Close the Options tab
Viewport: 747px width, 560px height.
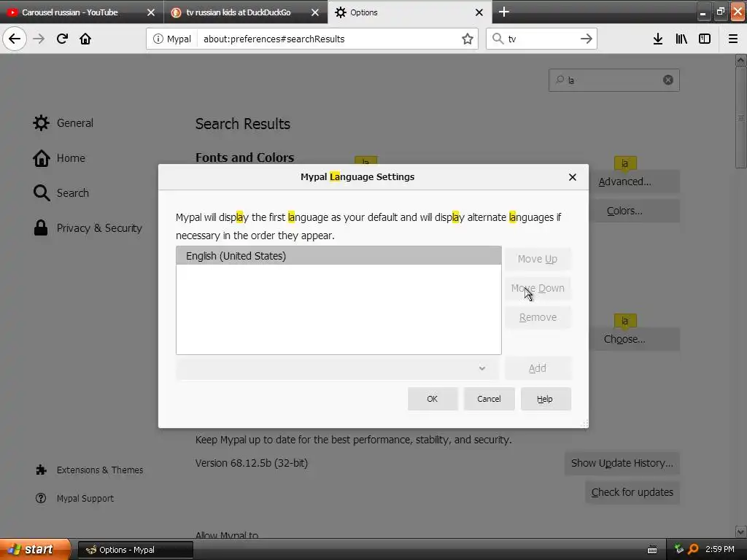pyautogui.click(x=479, y=12)
